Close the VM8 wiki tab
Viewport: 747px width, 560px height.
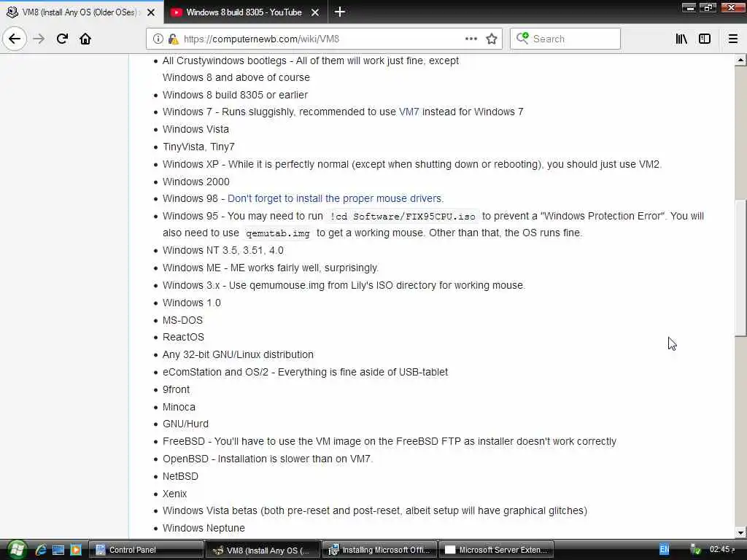pos(151,12)
